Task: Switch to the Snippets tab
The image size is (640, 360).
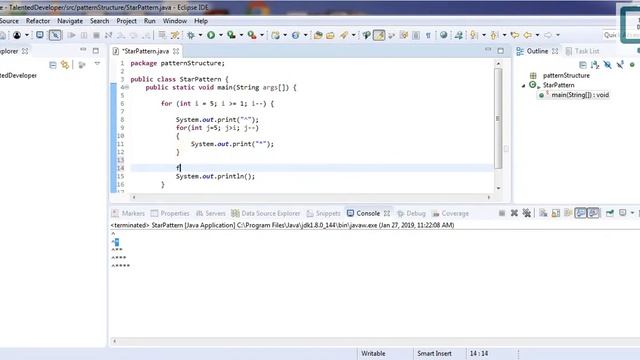Action: point(323,213)
